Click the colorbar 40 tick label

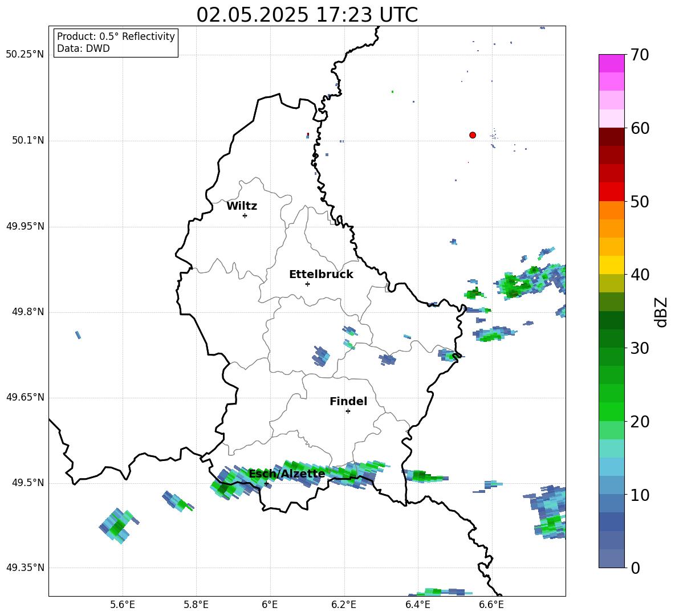(639, 275)
